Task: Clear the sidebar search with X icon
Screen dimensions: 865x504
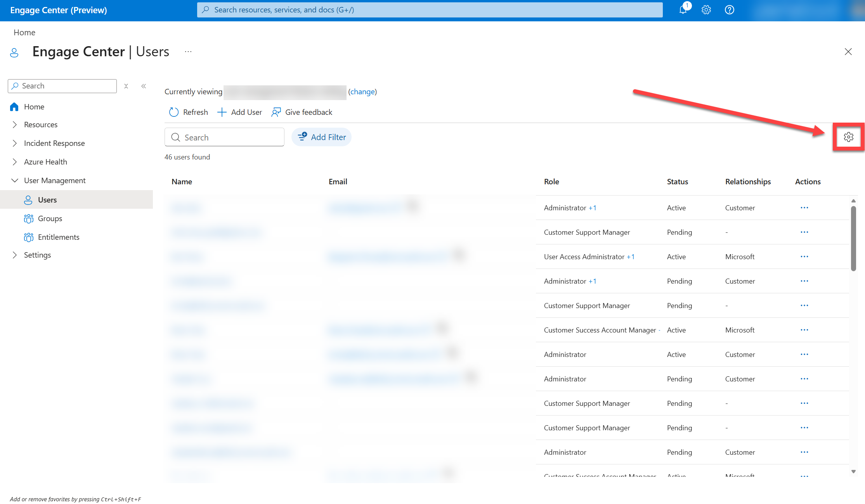Action: 126,86
